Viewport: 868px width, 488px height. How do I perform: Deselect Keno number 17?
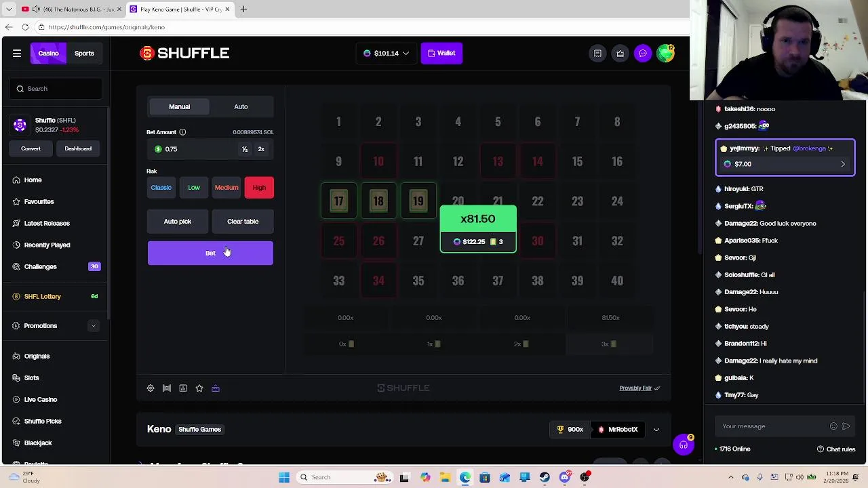[338, 201]
